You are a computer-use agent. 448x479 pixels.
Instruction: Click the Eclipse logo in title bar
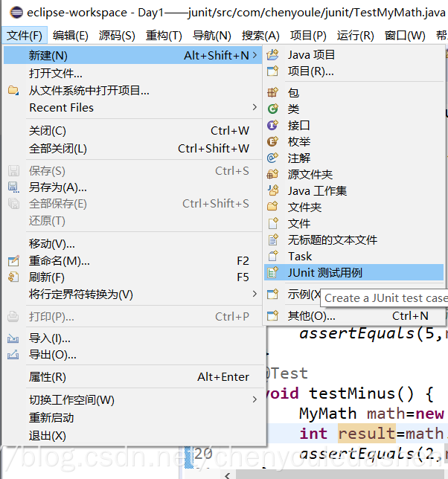[16, 13]
